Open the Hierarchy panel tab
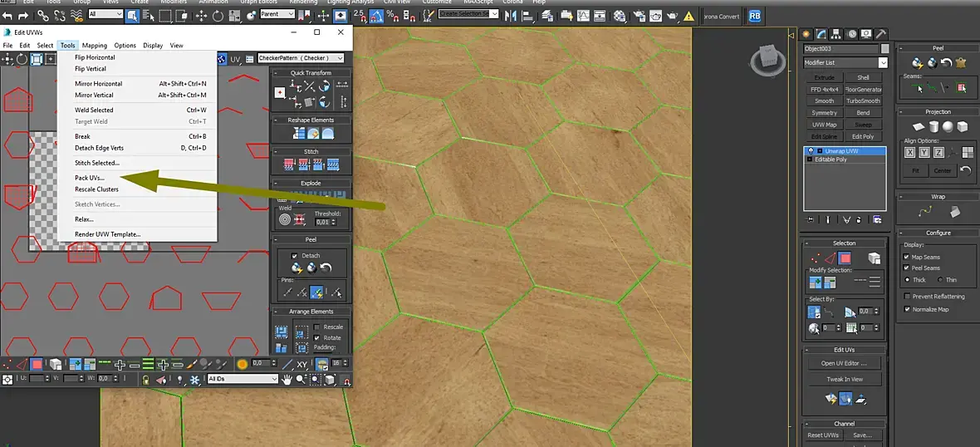980x447 pixels. click(x=835, y=34)
